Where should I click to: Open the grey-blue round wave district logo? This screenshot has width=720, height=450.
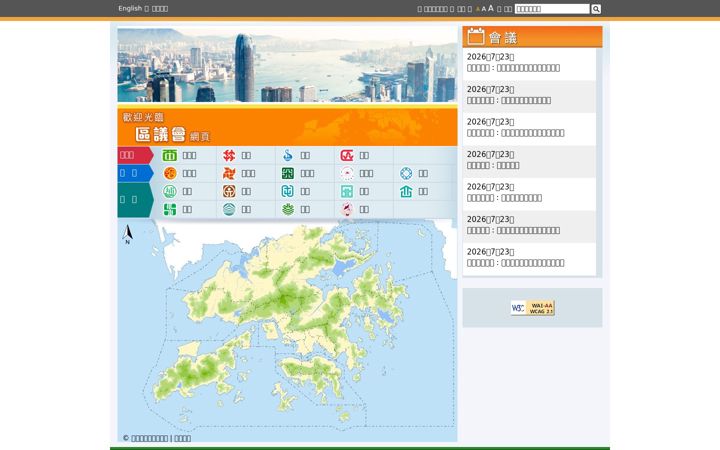pos(229,209)
